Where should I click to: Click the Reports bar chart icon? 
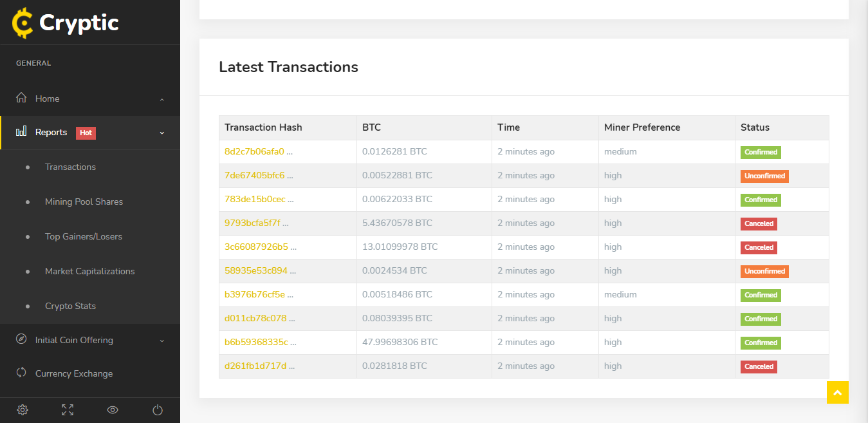pyautogui.click(x=21, y=132)
